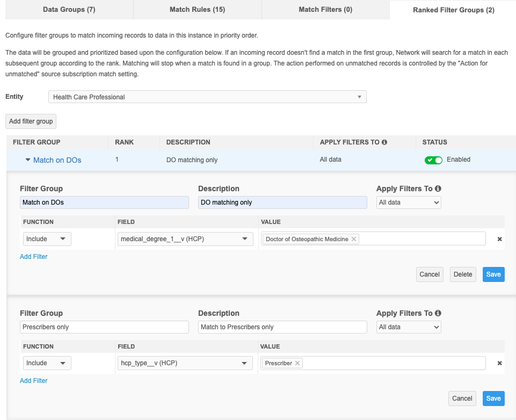The image size is (516, 420).
Task: Click the Add filter group button
Action: coord(31,121)
